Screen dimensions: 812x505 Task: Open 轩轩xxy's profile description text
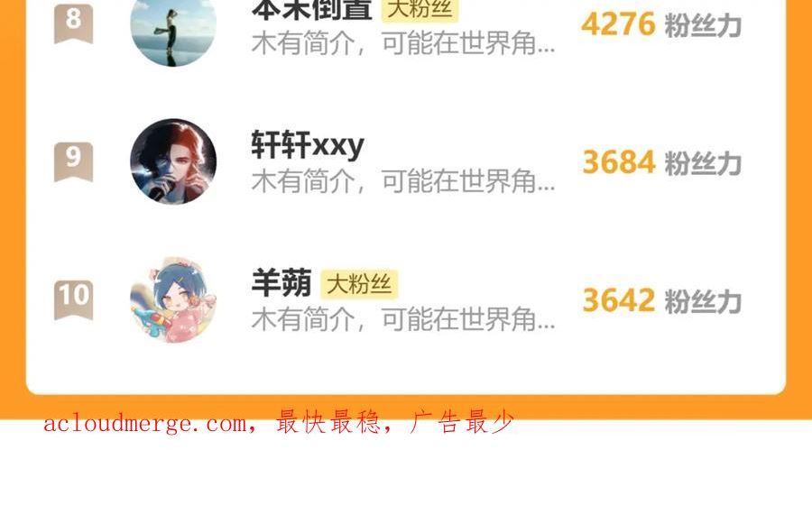click(403, 181)
